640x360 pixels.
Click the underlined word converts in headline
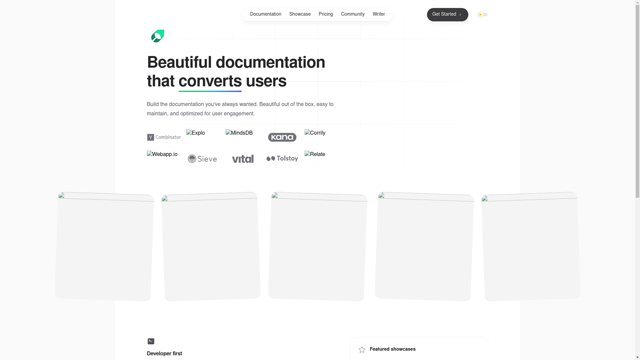click(210, 81)
